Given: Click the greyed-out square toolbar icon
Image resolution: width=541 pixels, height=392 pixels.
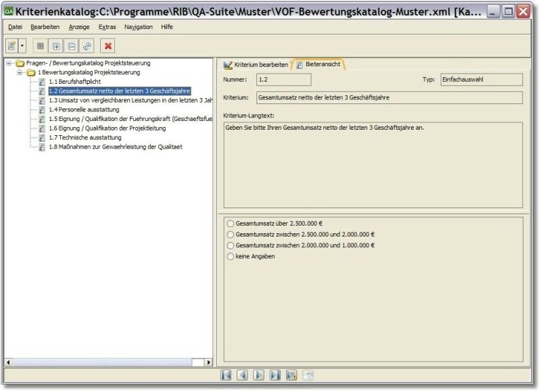Looking at the screenshot, I should pos(41,46).
